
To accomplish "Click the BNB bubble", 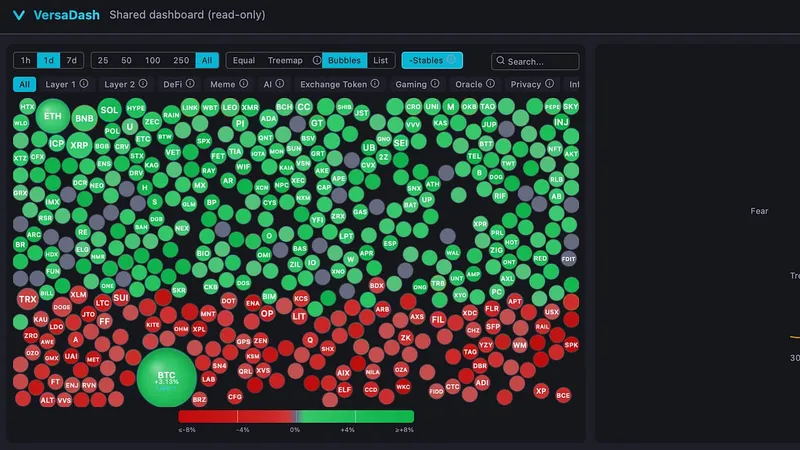I will click(x=84, y=118).
